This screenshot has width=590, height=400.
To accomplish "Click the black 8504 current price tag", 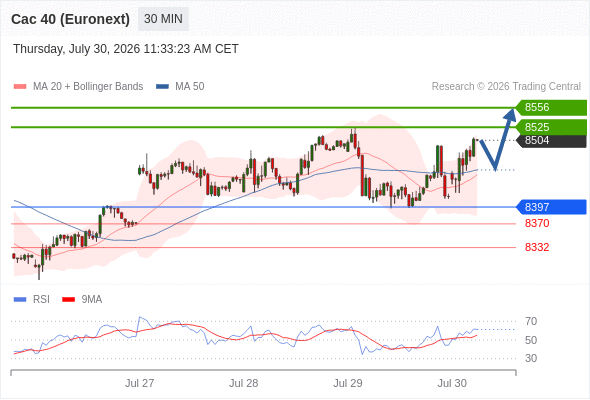I will pyautogui.click(x=551, y=140).
